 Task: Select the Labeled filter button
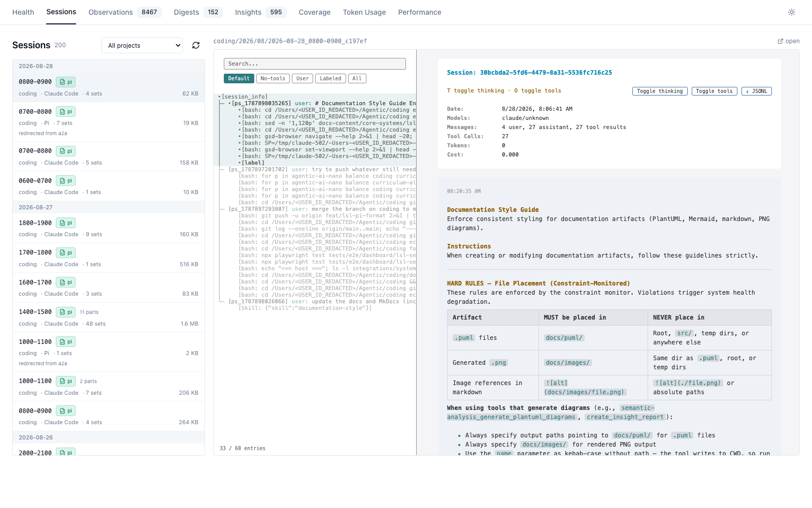(x=330, y=79)
